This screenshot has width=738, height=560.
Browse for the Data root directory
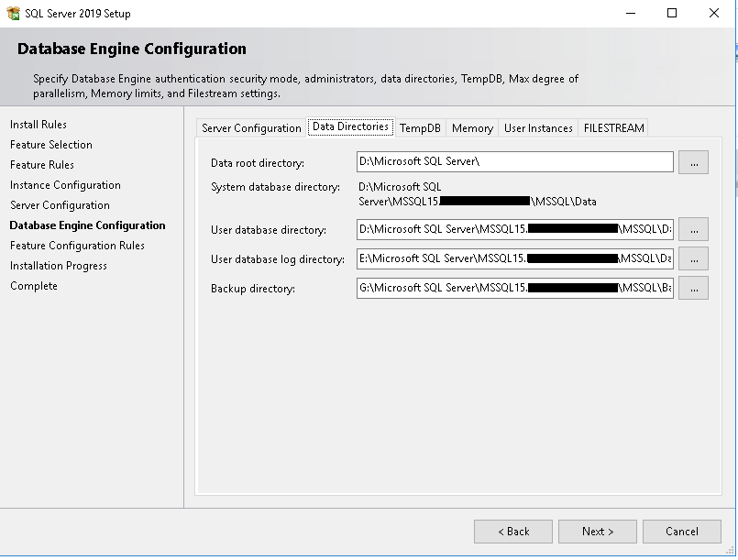(693, 162)
